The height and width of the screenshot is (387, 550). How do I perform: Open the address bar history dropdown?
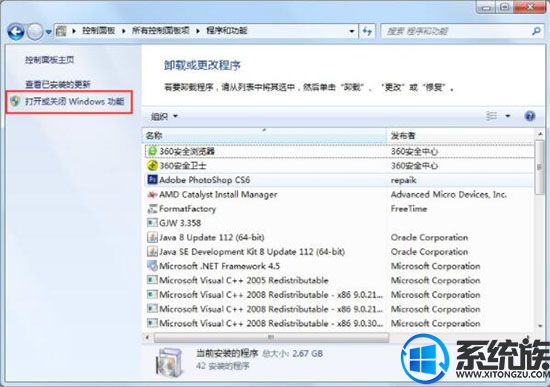click(x=351, y=31)
